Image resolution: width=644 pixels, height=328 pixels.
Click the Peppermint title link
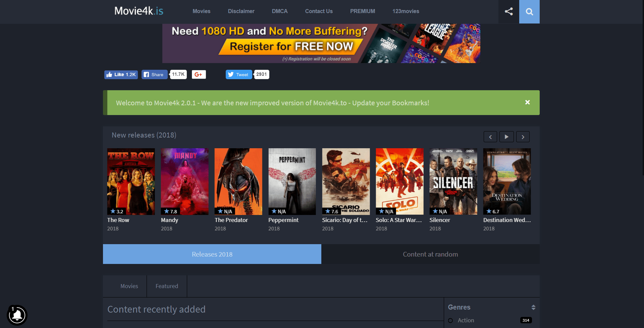tap(283, 220)
